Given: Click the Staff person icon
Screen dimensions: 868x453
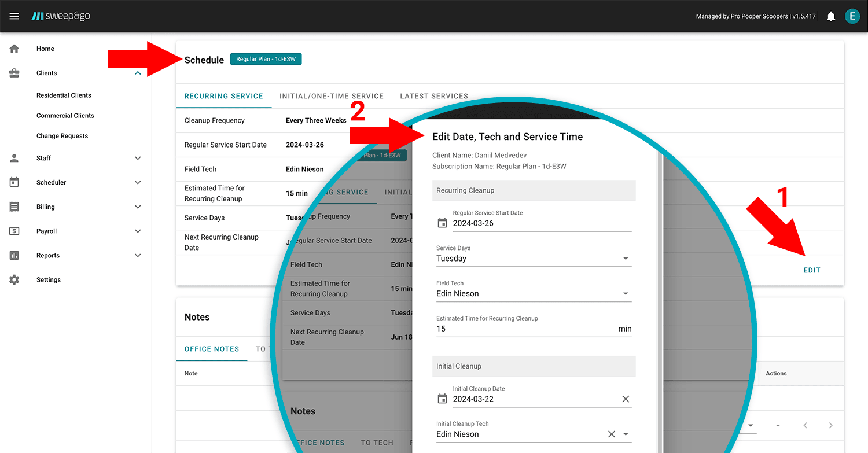Looking at the screenshot, I should coord(14,157).
